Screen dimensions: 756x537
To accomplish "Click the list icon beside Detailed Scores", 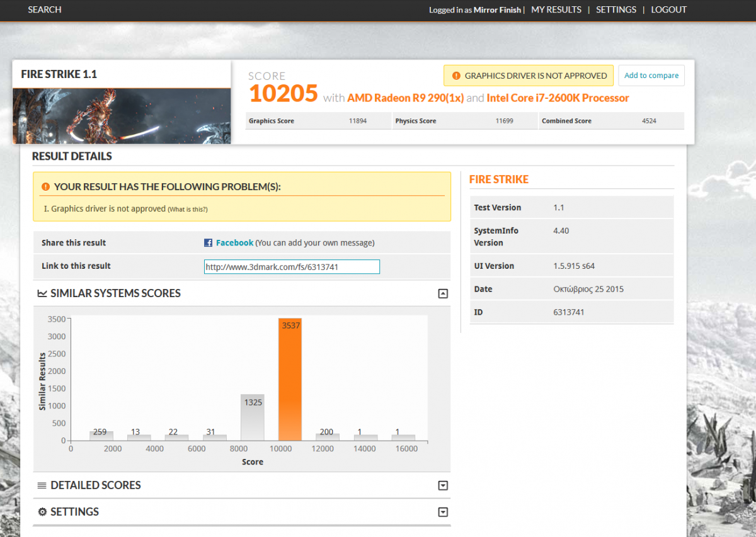I will [x=42, y=485].
